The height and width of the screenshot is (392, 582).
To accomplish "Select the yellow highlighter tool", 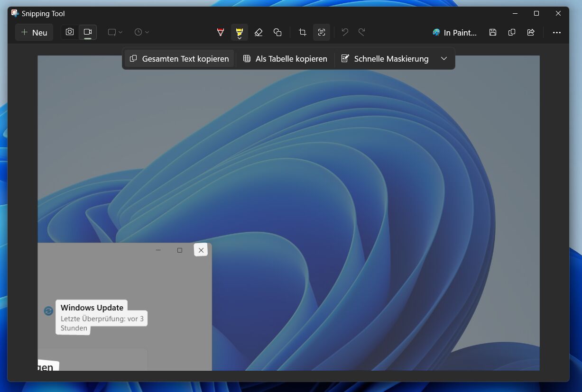I will coord(239,32).
